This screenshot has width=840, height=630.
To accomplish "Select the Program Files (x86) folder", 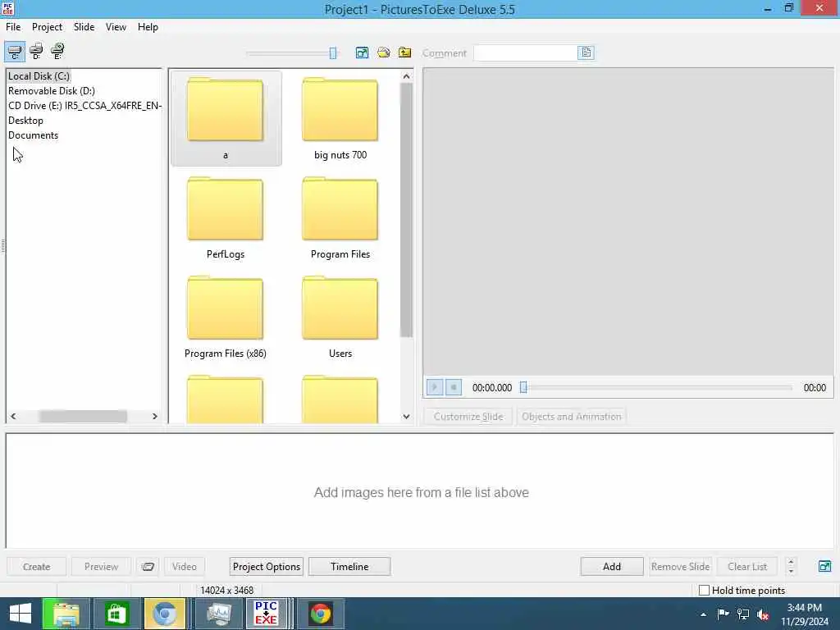I will click(226, 317).
